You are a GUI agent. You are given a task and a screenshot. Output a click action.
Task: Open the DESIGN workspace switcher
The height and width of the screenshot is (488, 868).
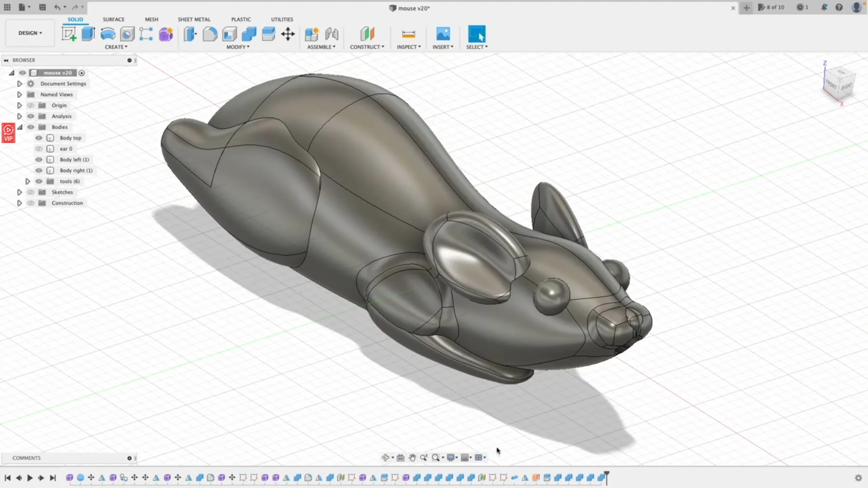pos(30,33)
